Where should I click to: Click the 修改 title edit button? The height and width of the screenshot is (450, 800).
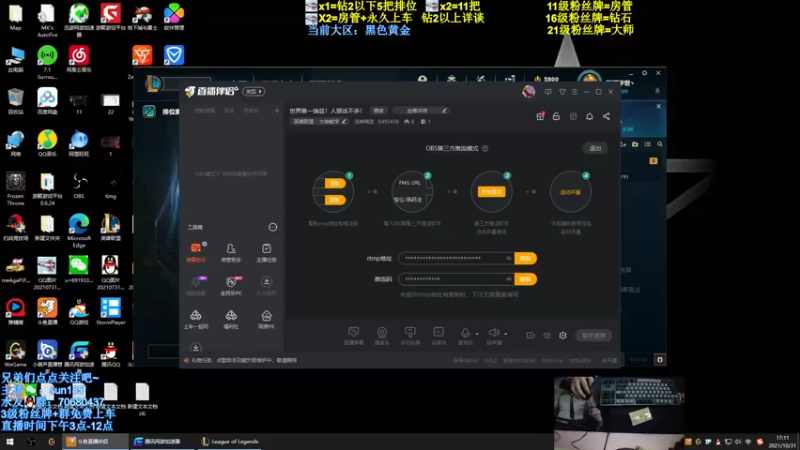[378, 110]
